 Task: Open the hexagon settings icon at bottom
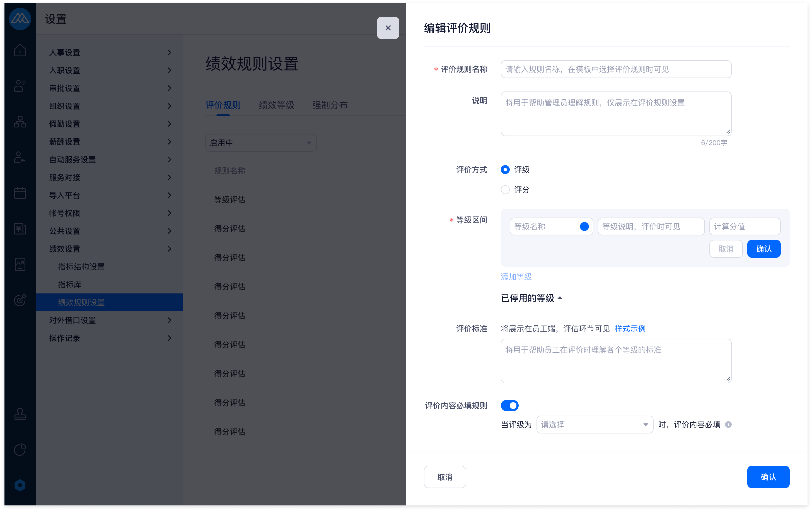20,485
